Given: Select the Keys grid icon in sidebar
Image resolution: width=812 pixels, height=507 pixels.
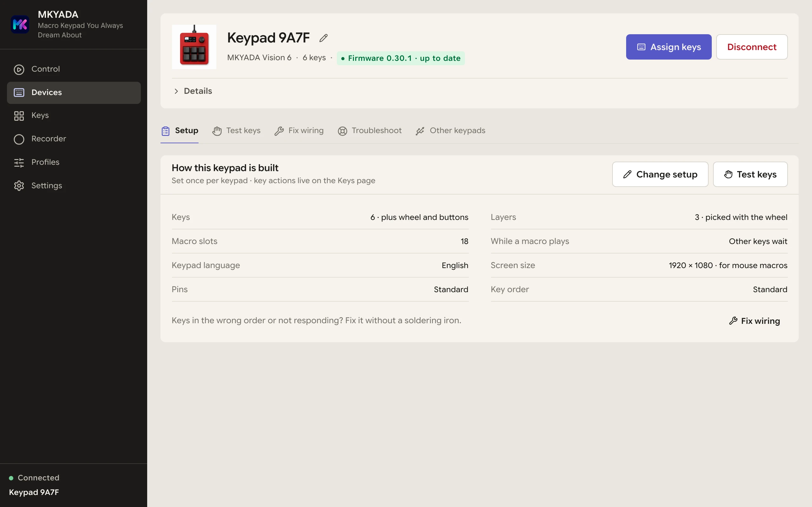Looking at the screenshot, I should tap(19, 116).
